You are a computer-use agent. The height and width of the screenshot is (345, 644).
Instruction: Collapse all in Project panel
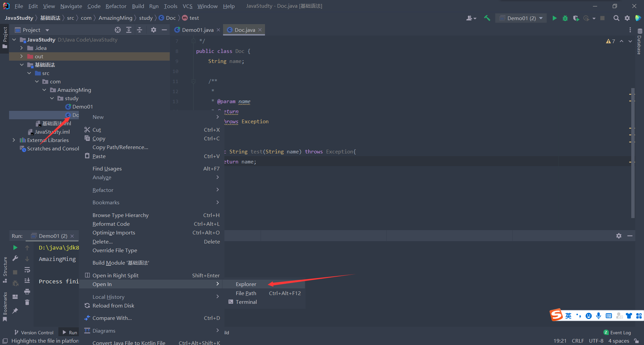tap(140, 30)
